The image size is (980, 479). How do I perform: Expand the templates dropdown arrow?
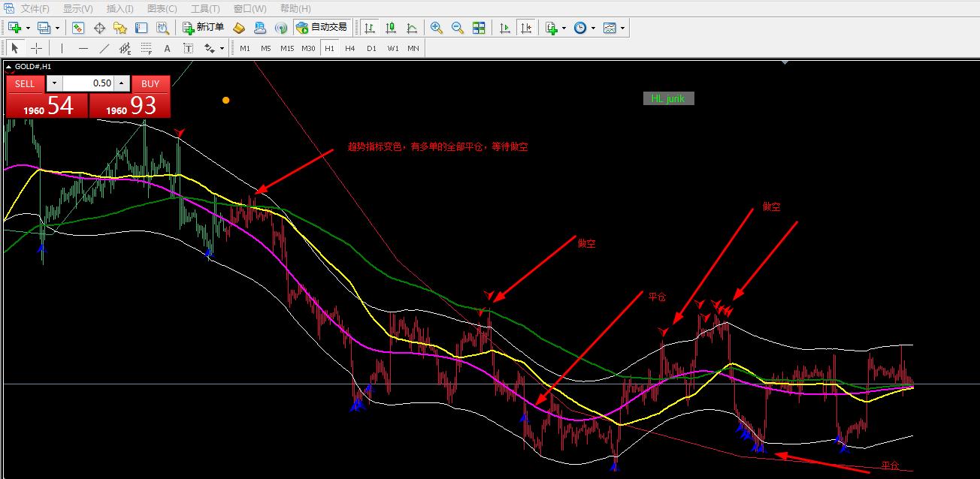tap(623, 28)
